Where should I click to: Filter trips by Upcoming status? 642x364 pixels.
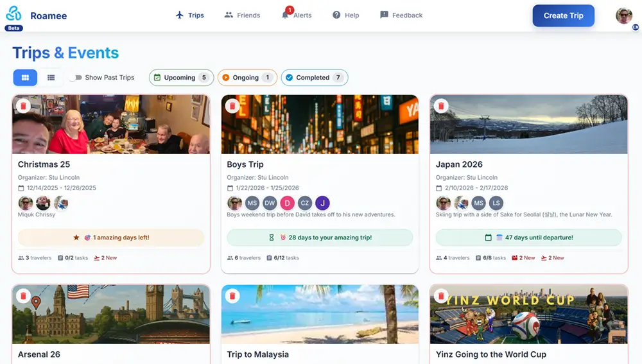pyautogui.click(x=181, y=78)
